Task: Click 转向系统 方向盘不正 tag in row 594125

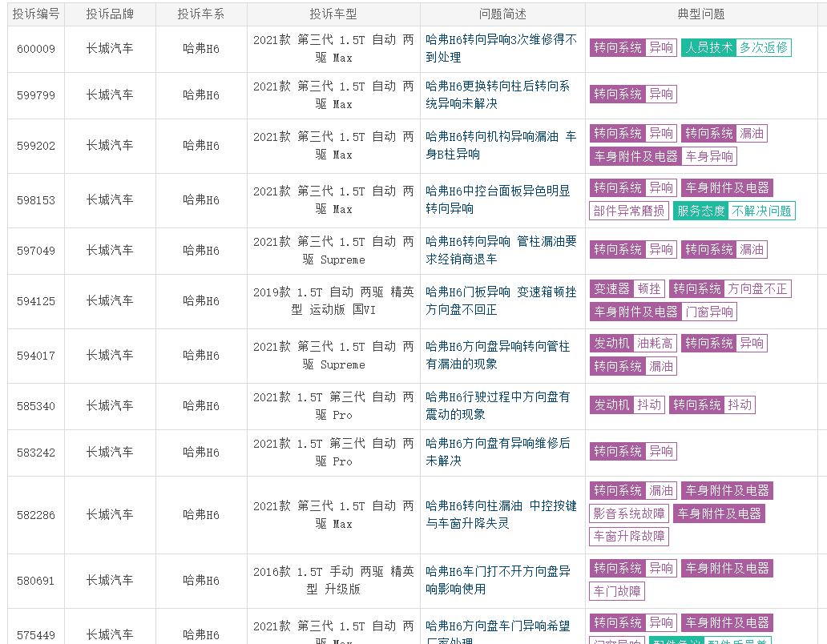Action: 730,289
